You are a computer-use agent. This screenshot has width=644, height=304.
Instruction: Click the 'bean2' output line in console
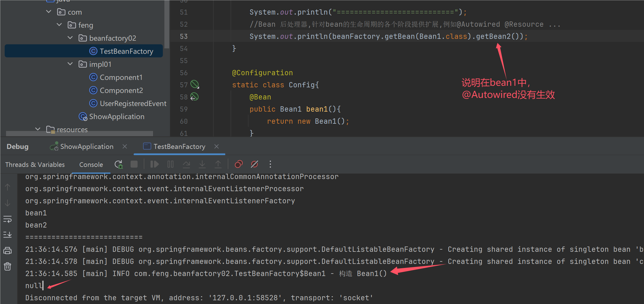36,225
